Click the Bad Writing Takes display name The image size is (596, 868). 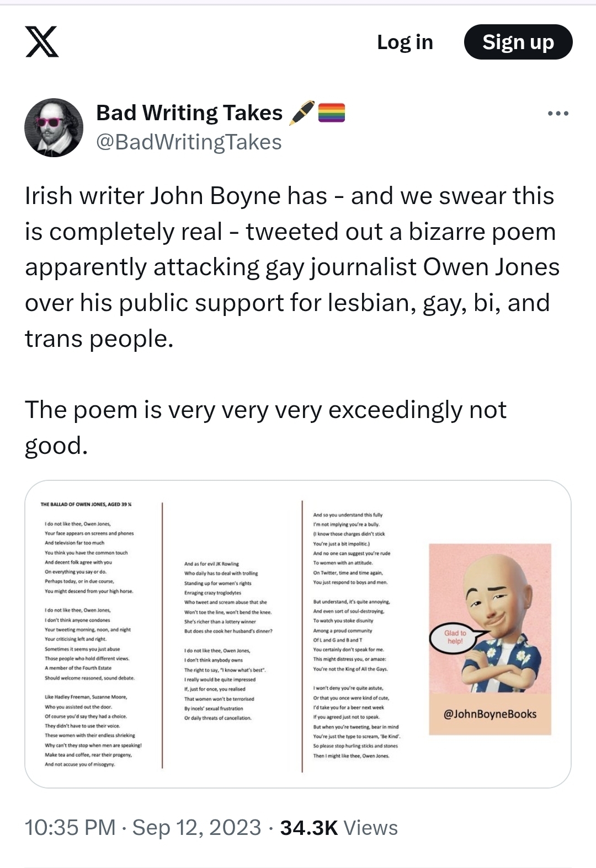pos(189,112)
